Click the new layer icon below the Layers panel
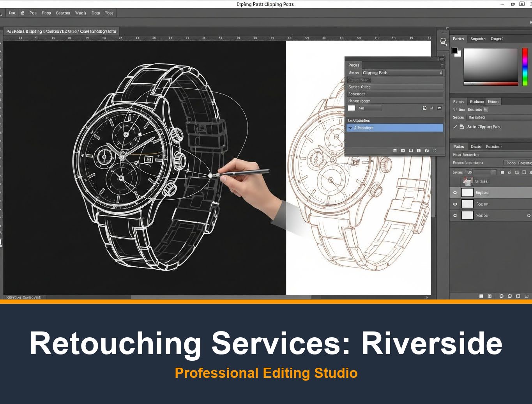Screen dimensions: 532x404 [x=518, y=296]
